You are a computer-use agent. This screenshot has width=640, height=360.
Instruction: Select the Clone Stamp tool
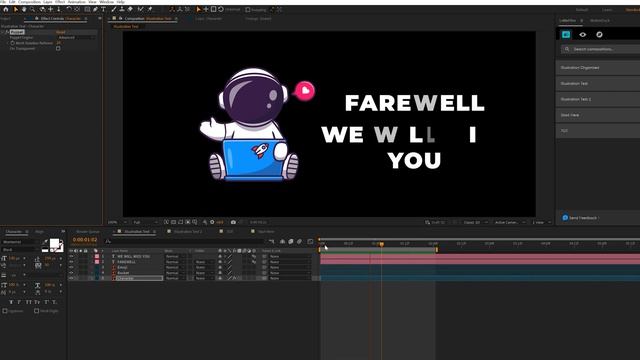122,9
